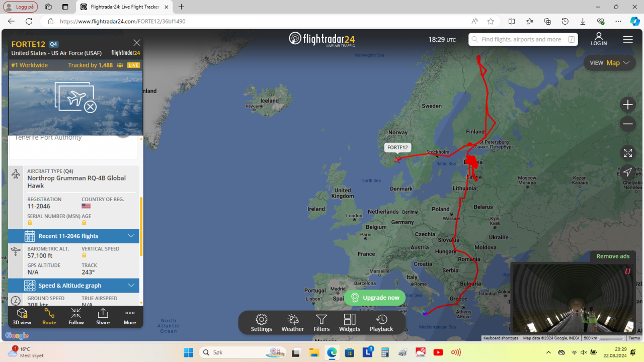Enable my current location tracking

(627, 172)
